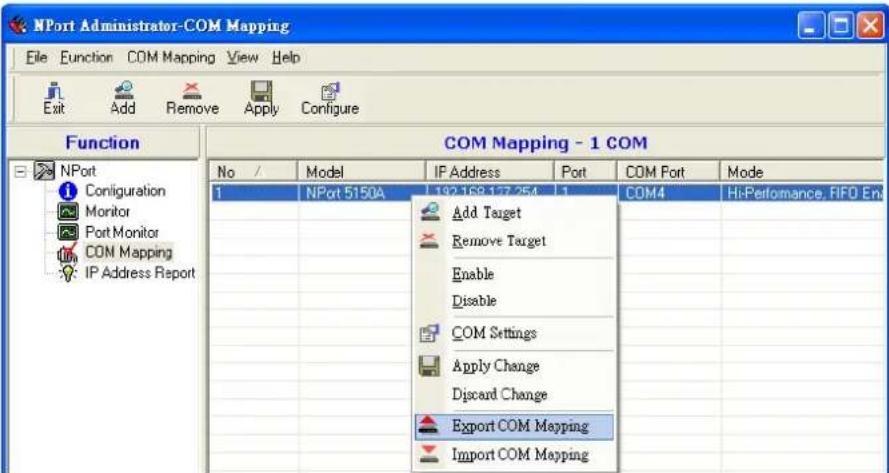The height and width of the screenshot is (473, 889).
Task: Choose Import COM Mapping from context menu
Action: (515, 454)
